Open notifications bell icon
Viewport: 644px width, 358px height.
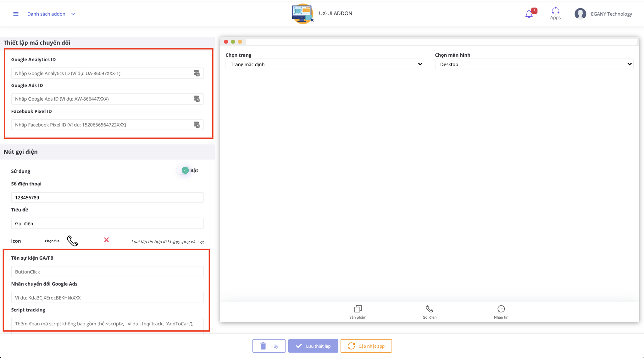pyautogui.click(x=529, y=14)
